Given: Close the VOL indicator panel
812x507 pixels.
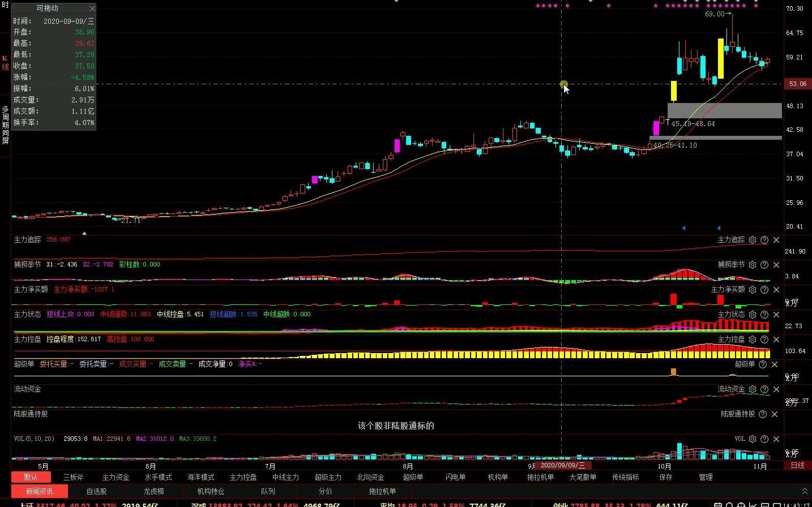Looking at the screenshot, I should 776,439.
